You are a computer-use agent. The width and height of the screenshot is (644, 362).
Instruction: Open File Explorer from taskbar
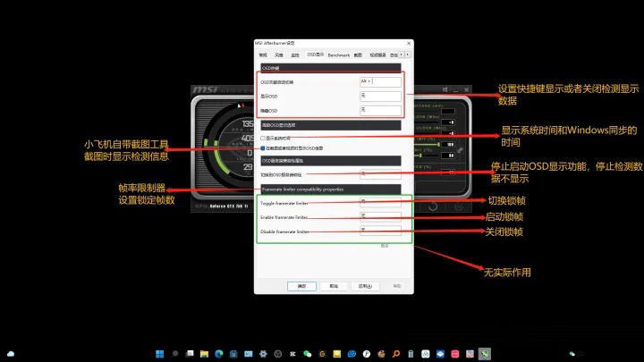[204, 354]
